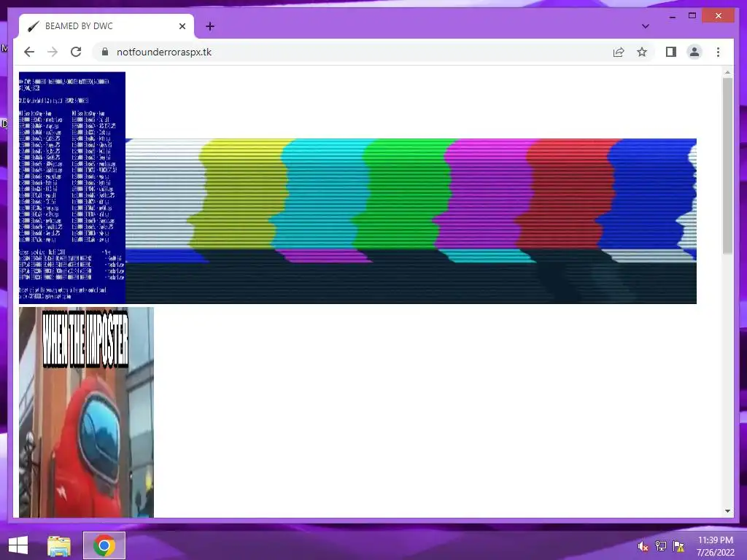Share this page using share icon
Image resolution: width=747 pixels, height=560 pixels.
point(619,52)
